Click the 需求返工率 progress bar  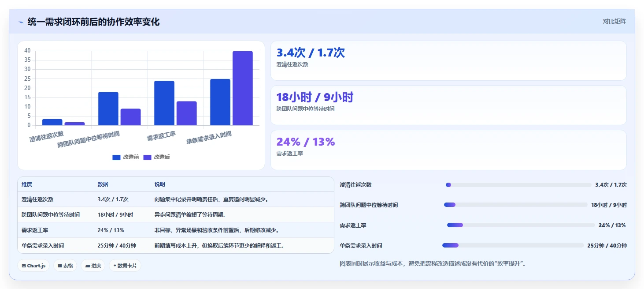pos(521,225)
